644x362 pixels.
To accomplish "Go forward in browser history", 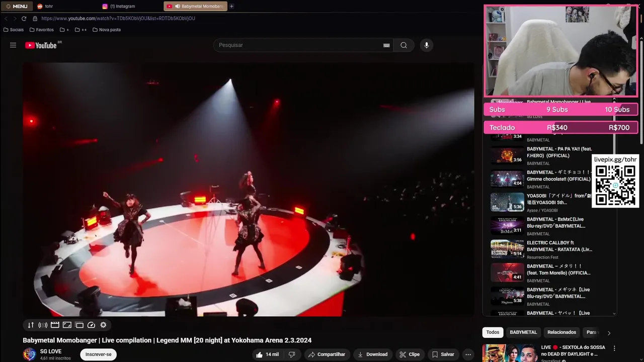I will 15,19.
